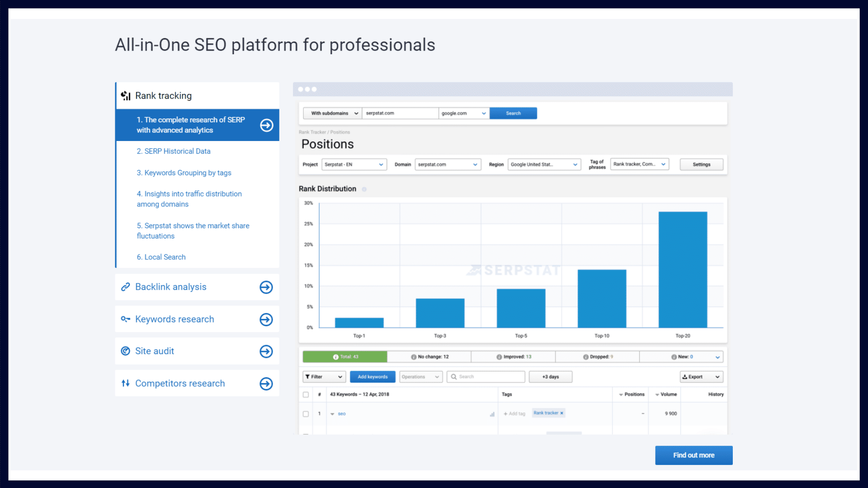
Task: Expand the Filter dropdown
Action: (324, 377)
